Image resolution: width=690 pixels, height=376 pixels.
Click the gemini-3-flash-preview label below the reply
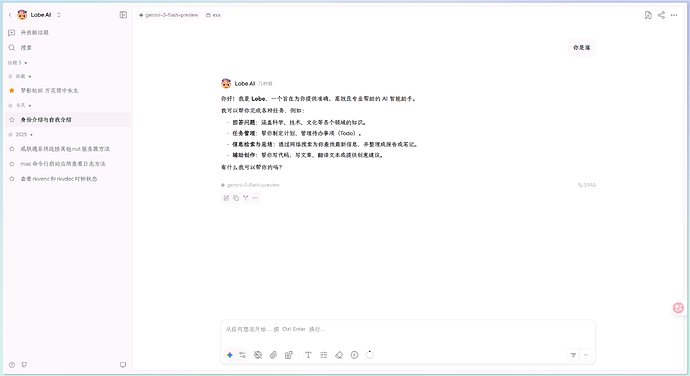250,185
